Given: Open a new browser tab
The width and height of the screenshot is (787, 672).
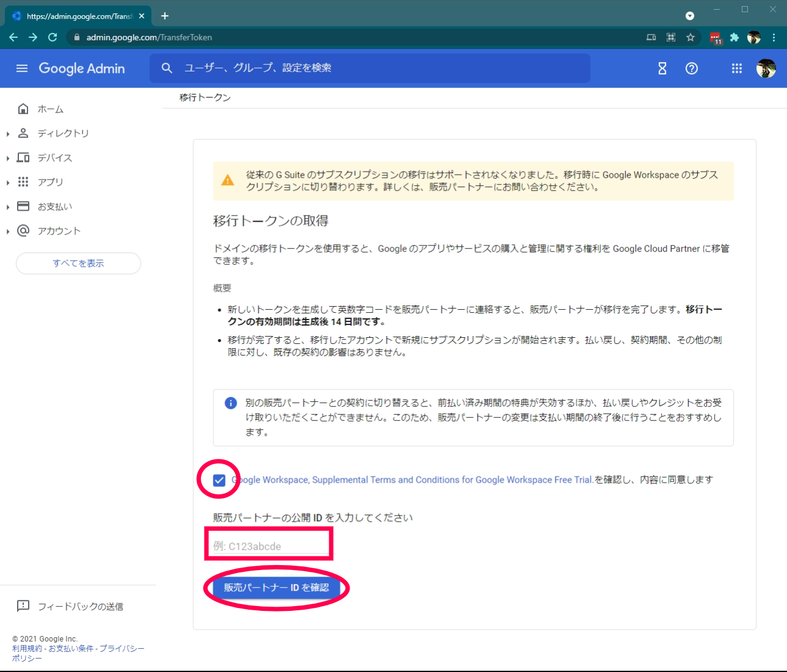Looking at the screenshot, I should click(165, 16).
